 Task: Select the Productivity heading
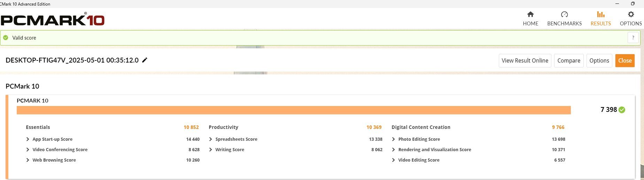pyautogui.click(x=223, y=127)
